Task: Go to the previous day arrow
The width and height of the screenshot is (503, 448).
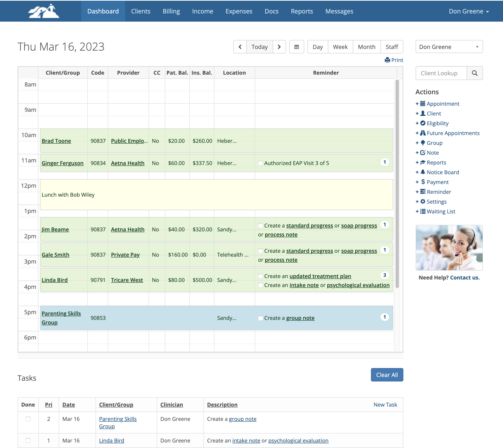Action: pyautogui.click(x=240, y=47)
